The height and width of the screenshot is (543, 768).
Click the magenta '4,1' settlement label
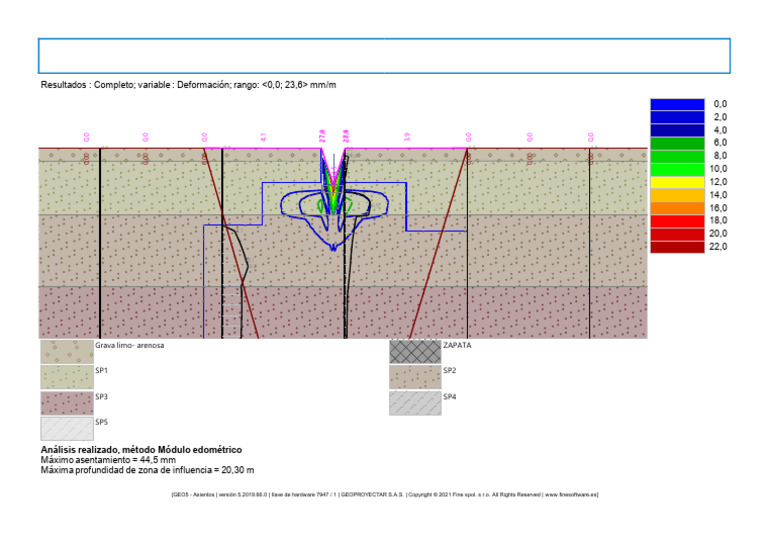point(263,138)
